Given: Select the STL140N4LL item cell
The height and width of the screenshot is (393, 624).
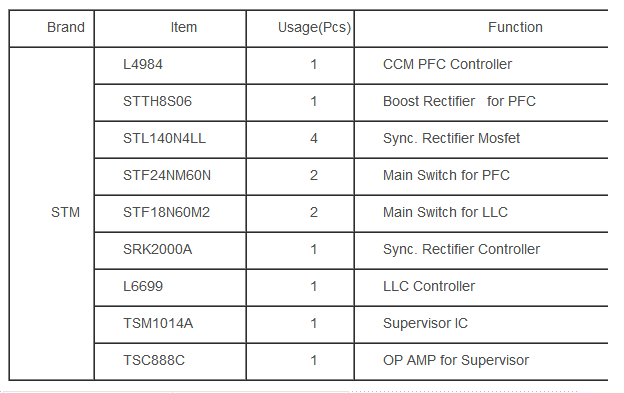Looking at the screenshot, I should coord(170,140).
